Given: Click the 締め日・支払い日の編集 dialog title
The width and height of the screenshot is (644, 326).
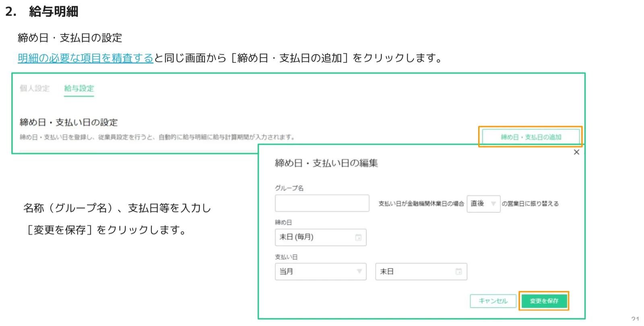Looking at the screenshot, I should (326, 163).
